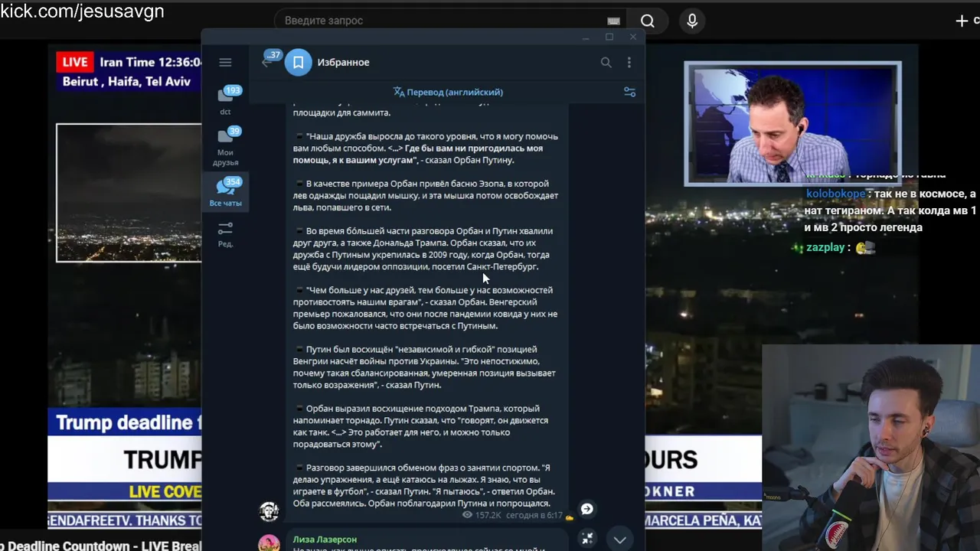Close the Telegram window

[633, 37]
